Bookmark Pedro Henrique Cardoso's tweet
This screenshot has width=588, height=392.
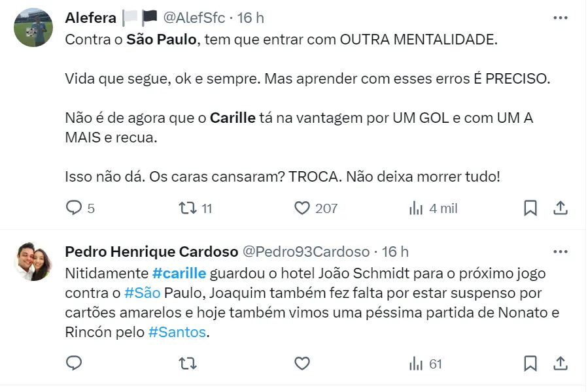pyautogui.click(x=530, y=363)
